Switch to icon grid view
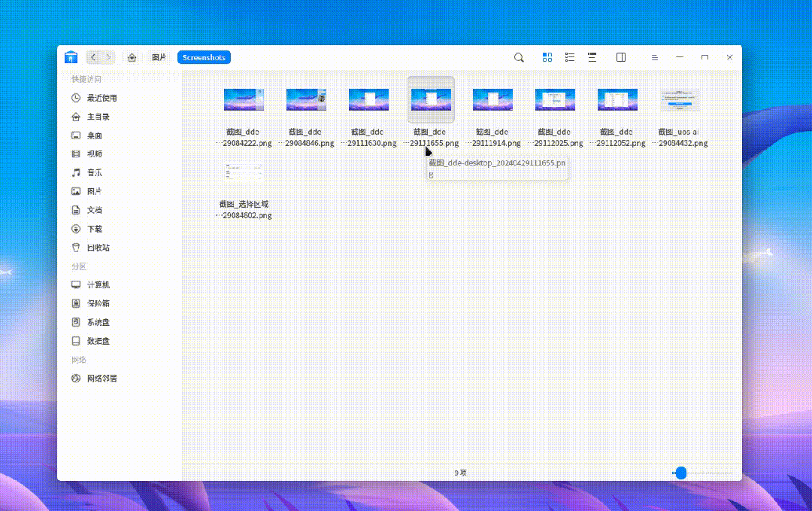The width and height of the screenshot is (812, 511). tap(547, 57)
